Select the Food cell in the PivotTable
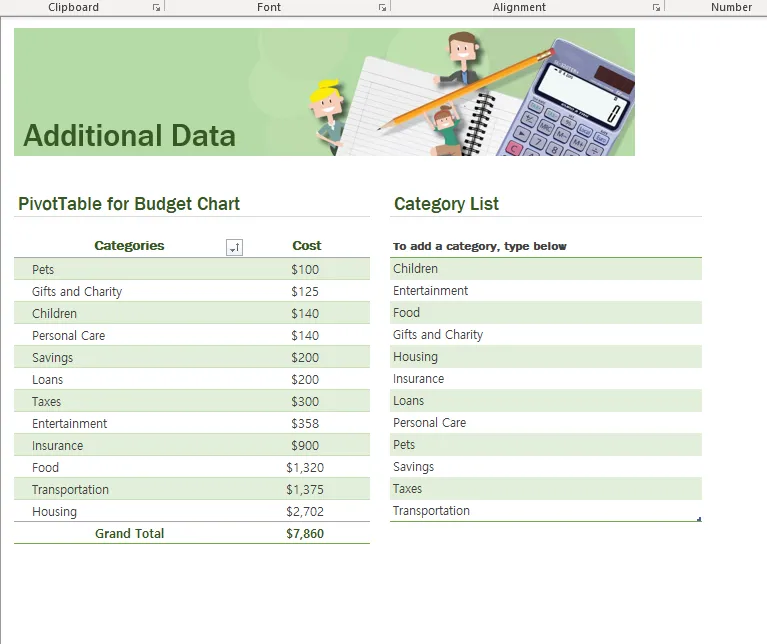Image resolution: width=767 pixels, height=644 pixels. [x=45, y=467]
